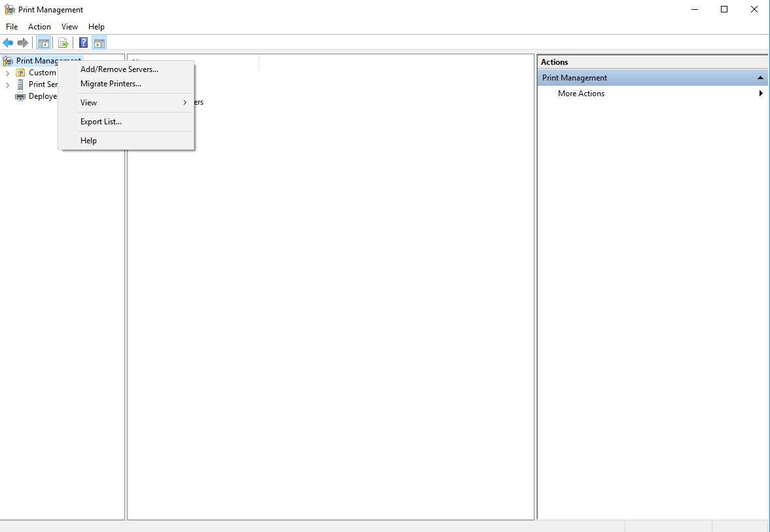The height and width of the screenshot is (532, 770).
Task: Click the Deployed Printers printer icon
Action: [x=20, y=96]
